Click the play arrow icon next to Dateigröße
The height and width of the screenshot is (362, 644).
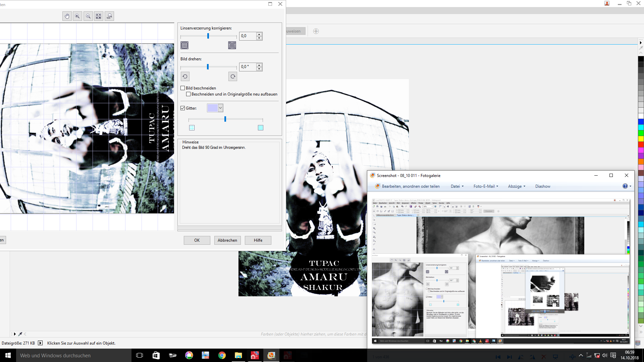click(40, 343)
